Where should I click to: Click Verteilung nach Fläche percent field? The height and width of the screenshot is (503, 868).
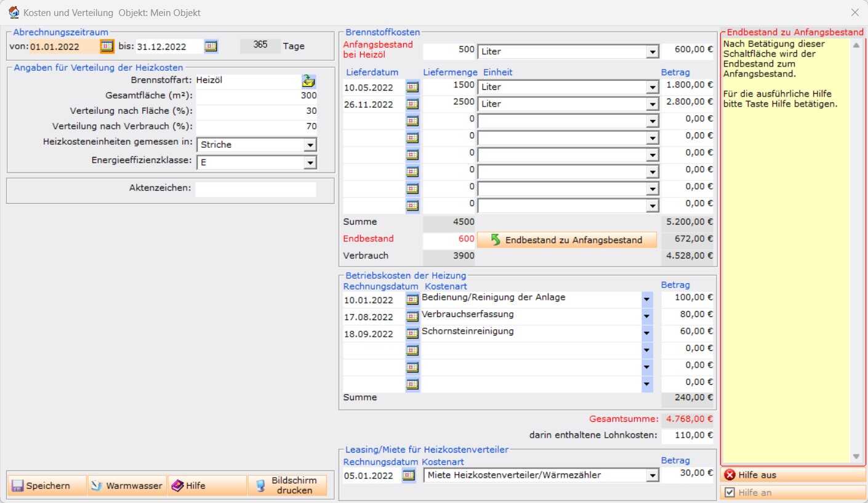coord(256,111)
